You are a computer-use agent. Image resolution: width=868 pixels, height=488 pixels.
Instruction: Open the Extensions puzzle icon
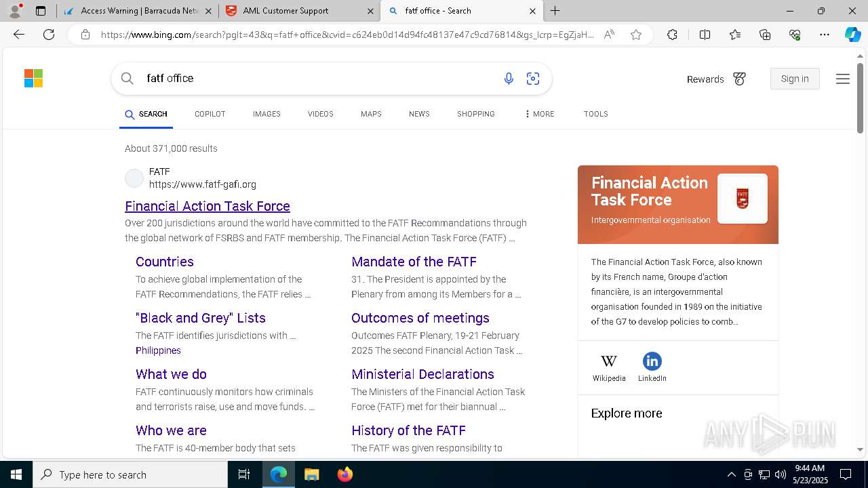[x=672, y=35]
